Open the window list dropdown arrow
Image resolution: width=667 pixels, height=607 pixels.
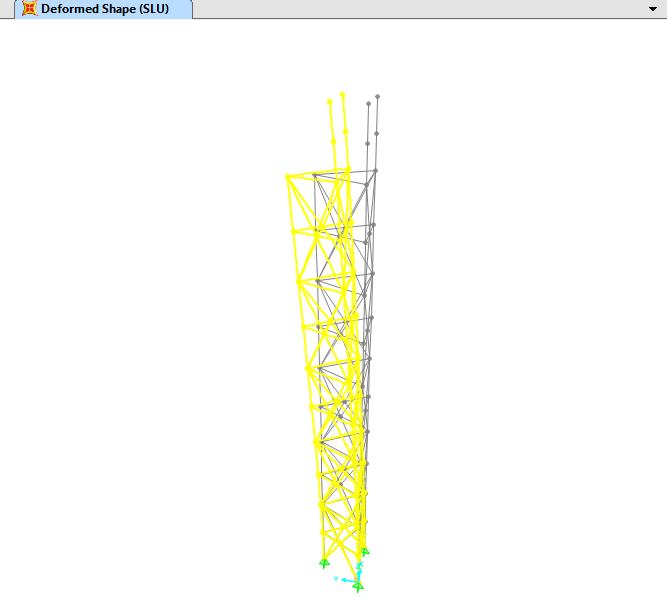coord(653,9)
